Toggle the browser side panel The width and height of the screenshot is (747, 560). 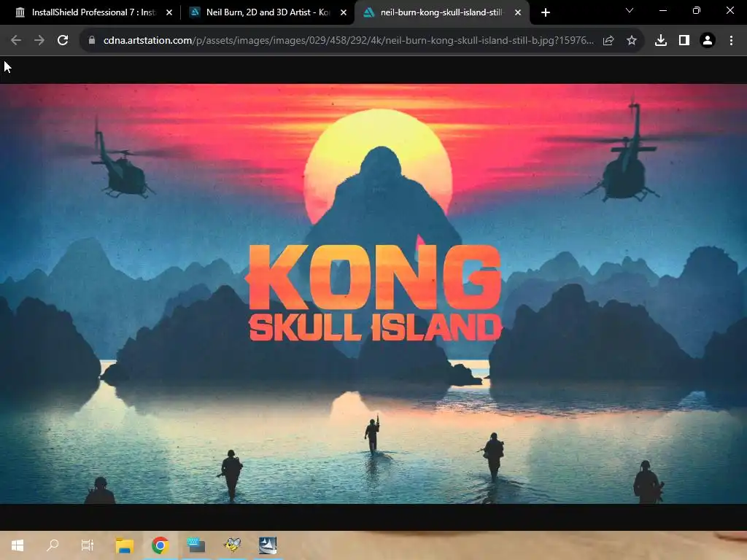[x=684, y=41]
